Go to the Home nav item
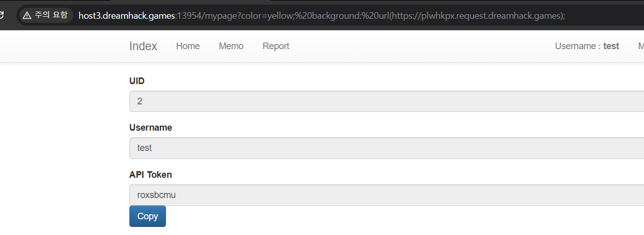 coord(188,46)
